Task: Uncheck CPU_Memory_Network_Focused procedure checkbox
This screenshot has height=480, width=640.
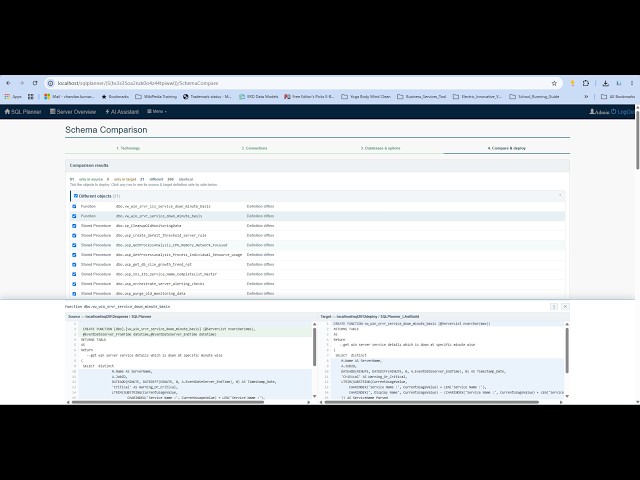Action: 74,245
